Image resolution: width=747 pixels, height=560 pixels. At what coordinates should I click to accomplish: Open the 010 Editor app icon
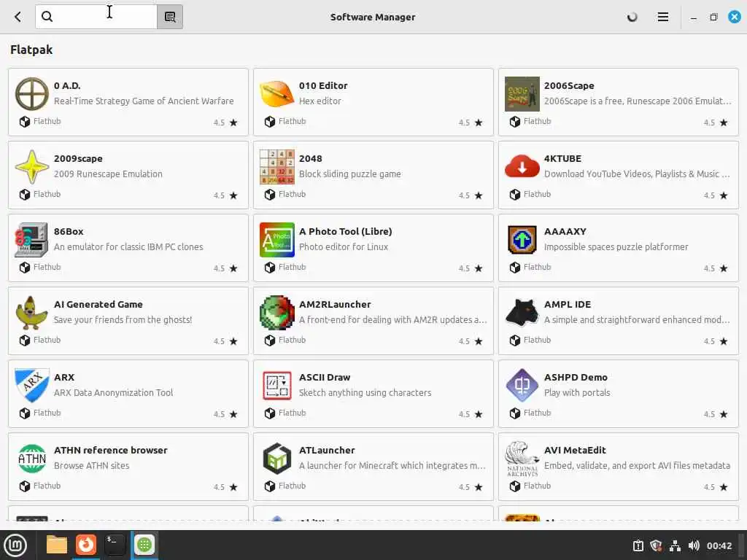pyautogui.click(x=276, y=94)
